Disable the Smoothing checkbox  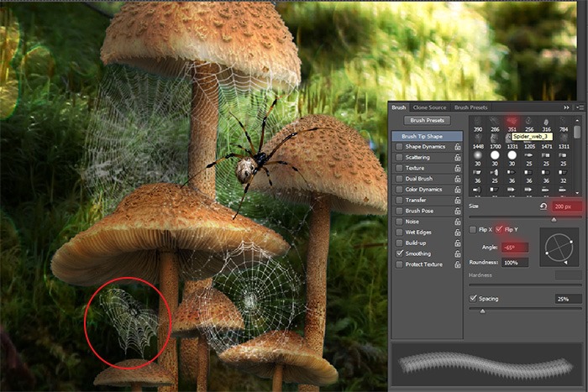[x=399, y=253]
